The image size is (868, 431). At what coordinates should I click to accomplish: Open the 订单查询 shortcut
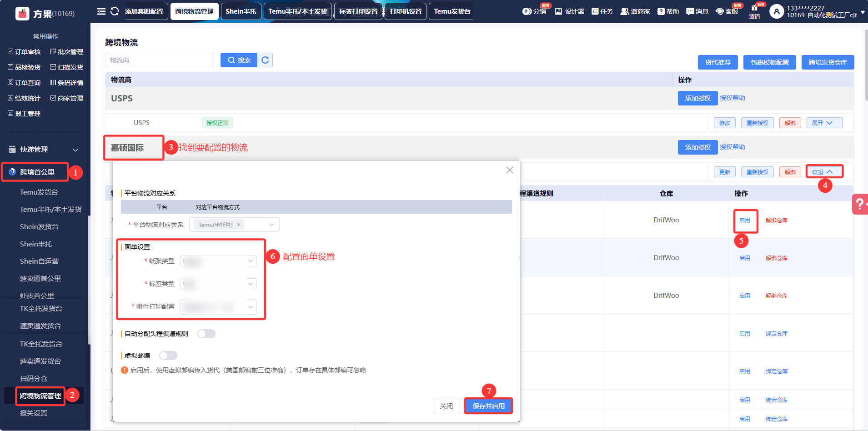[24, 83]
